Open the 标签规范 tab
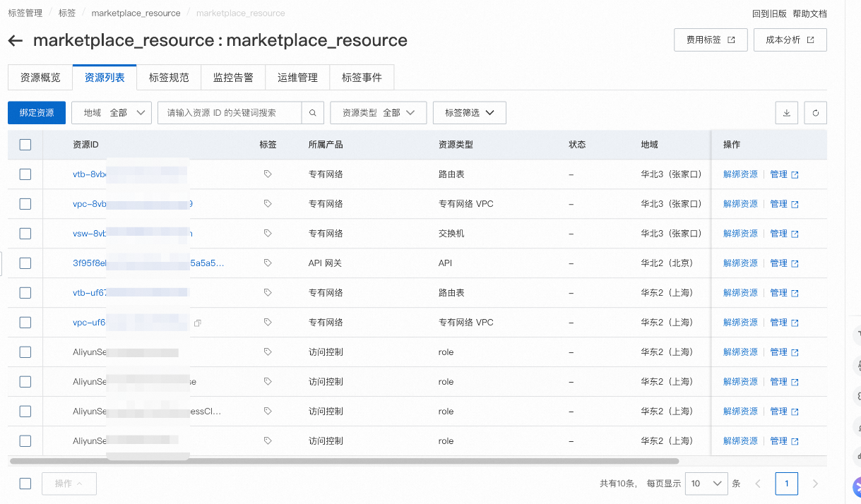The height and width of the screenshot is (504, 861). 169,78
